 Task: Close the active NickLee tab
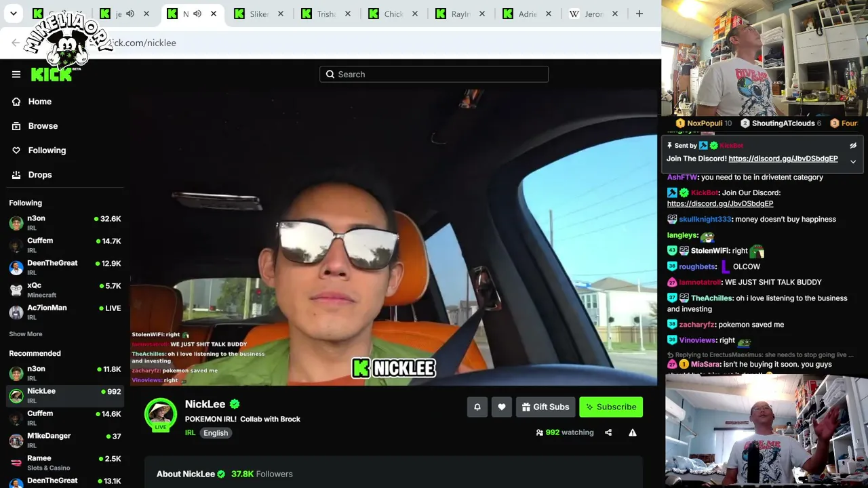tap(214, 14)
